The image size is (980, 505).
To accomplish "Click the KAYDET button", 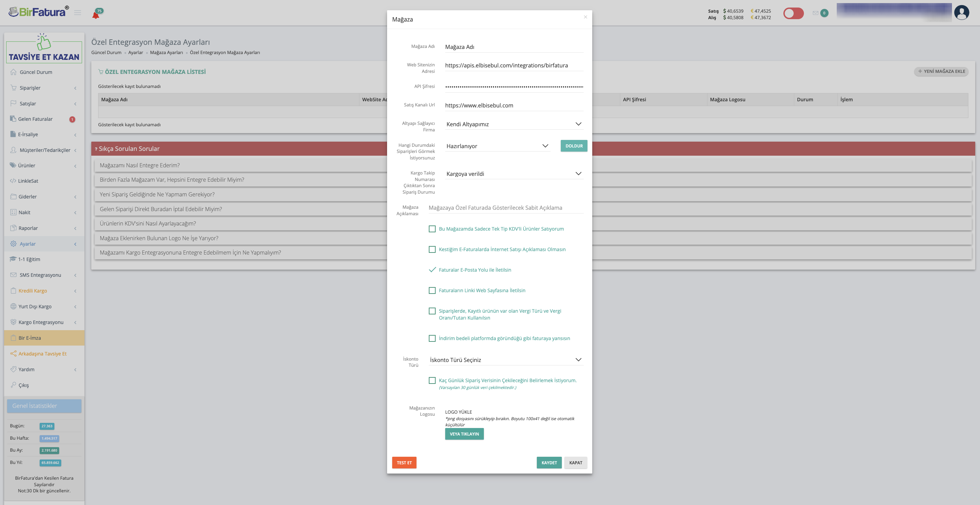I will pyautogui.click(x=548, y=462).
